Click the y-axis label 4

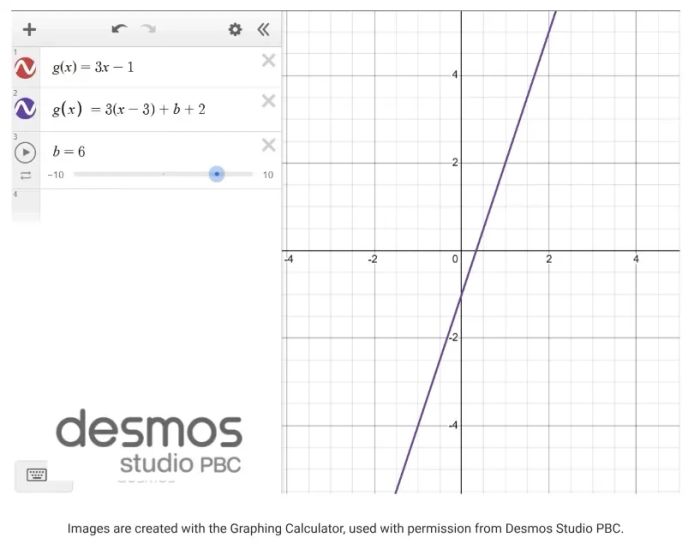point(454,75)
